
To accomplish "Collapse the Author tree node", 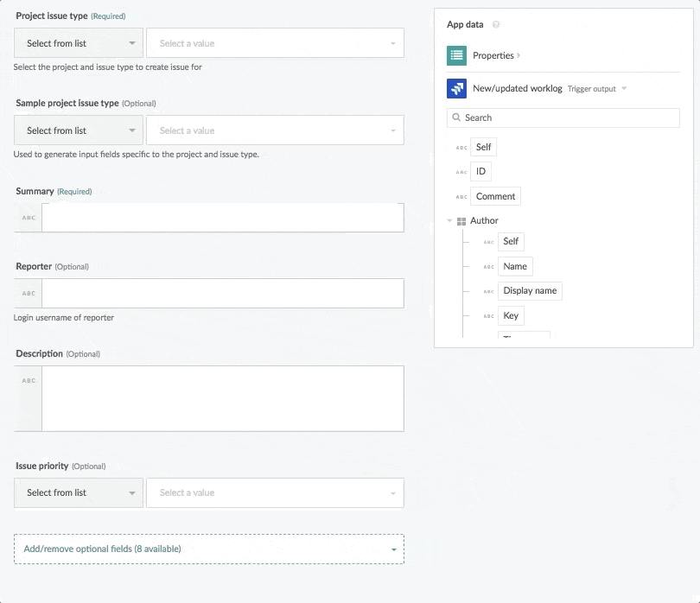I will (449, 220).
